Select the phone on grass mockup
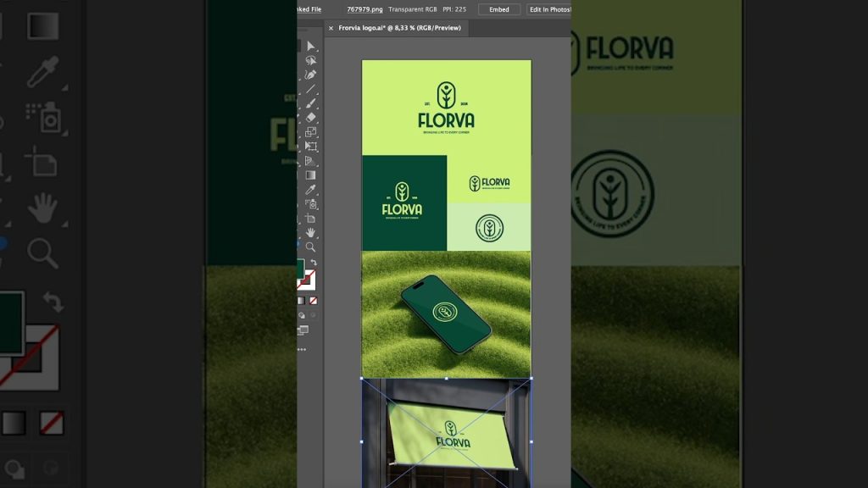Viewport: 868px width, 488px height. pyautogui.click(x=446, y=314)
